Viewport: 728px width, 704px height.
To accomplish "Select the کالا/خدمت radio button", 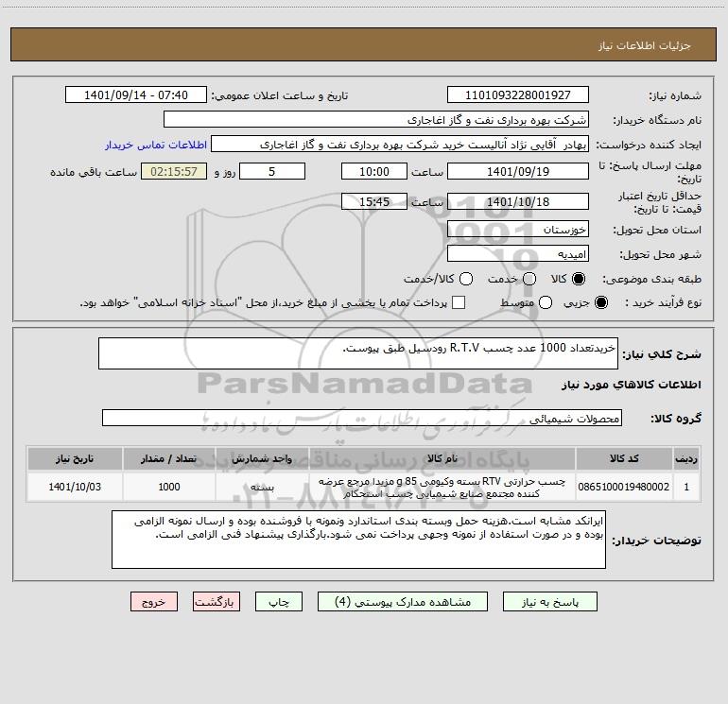I will tap(466, 279).
